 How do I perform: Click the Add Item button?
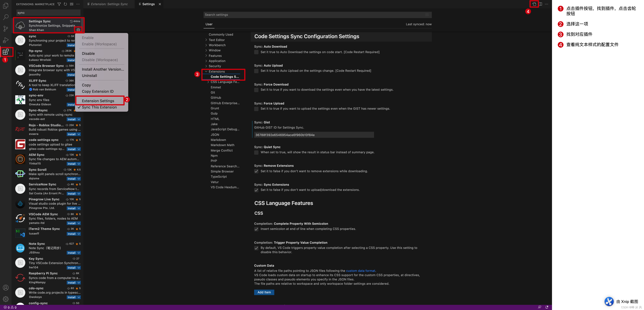point(264,292)
